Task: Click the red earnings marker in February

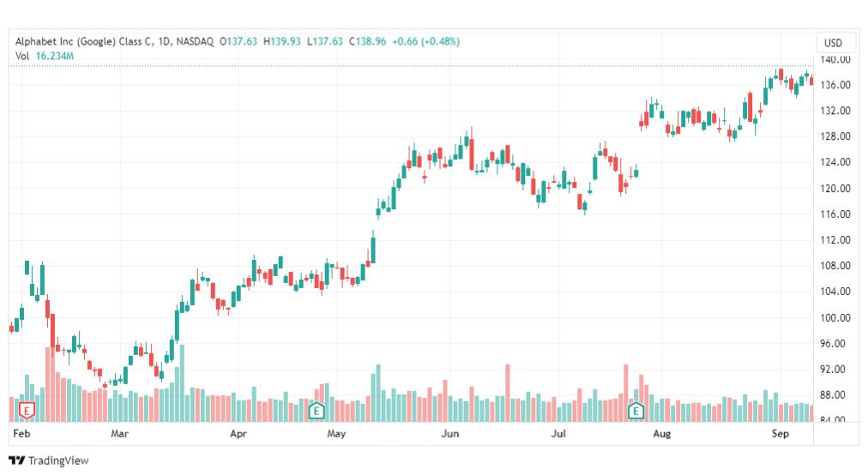Action: 27,411
